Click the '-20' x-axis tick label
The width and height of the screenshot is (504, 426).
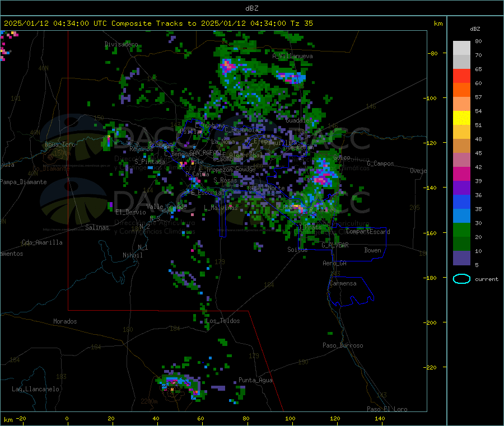tap(21, 418)
